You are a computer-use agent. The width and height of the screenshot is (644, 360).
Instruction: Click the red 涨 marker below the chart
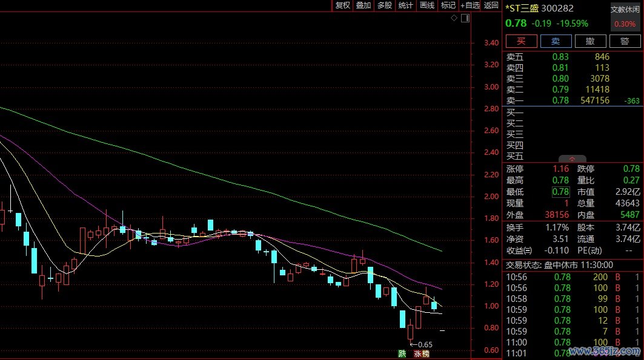417,353
